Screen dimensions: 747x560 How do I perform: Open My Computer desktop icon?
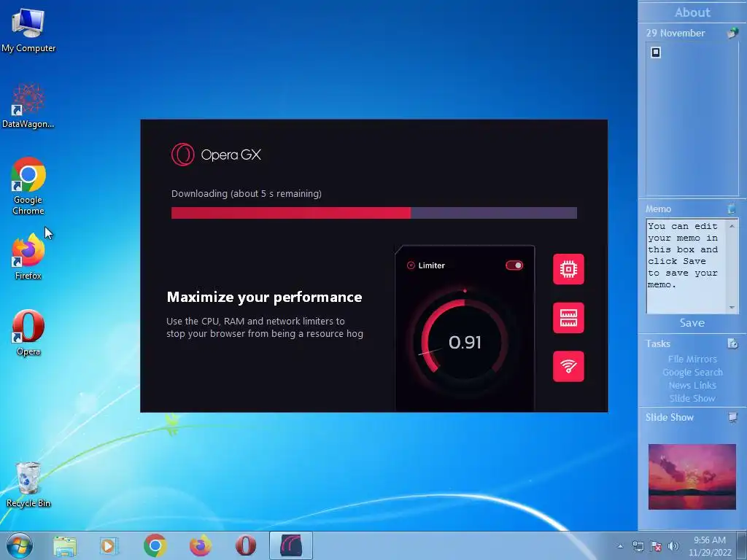pyautogui.click(x=28, y=31)
